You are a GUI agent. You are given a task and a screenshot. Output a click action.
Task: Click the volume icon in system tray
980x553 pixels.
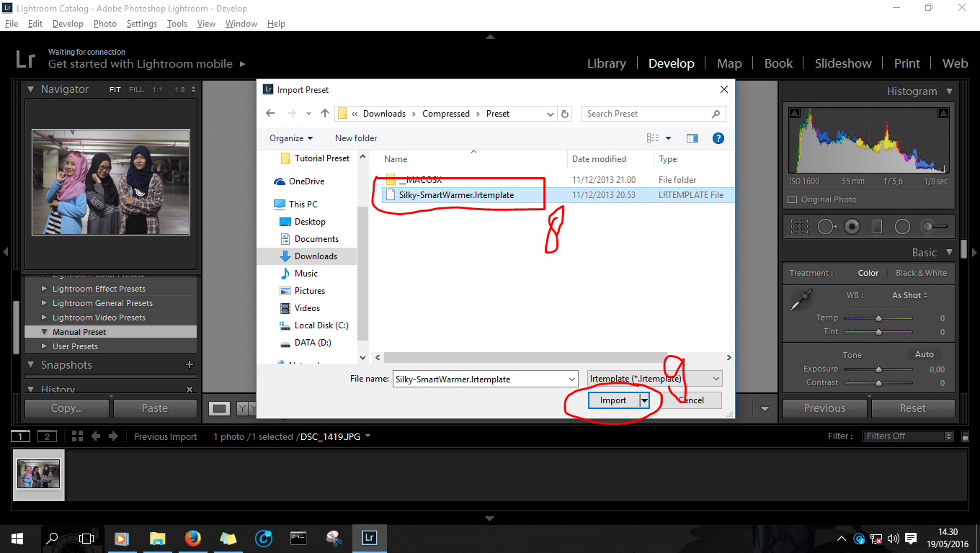coord(894,539)
